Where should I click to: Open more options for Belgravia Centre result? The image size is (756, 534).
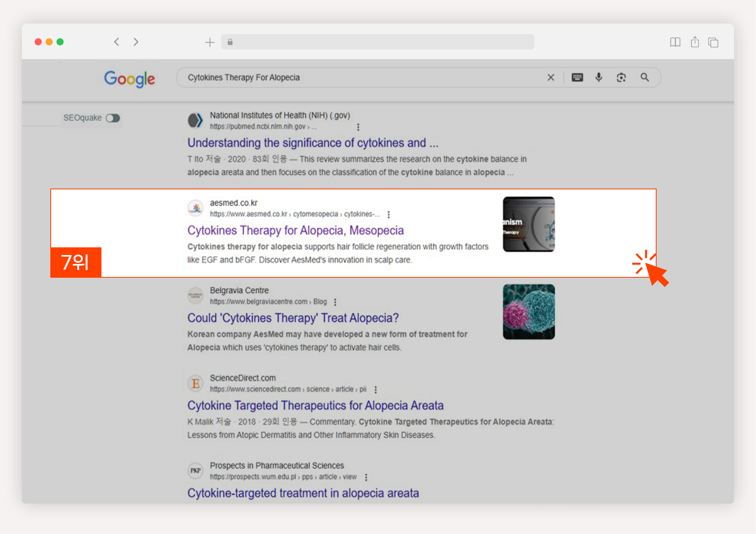tap(335, 302)
